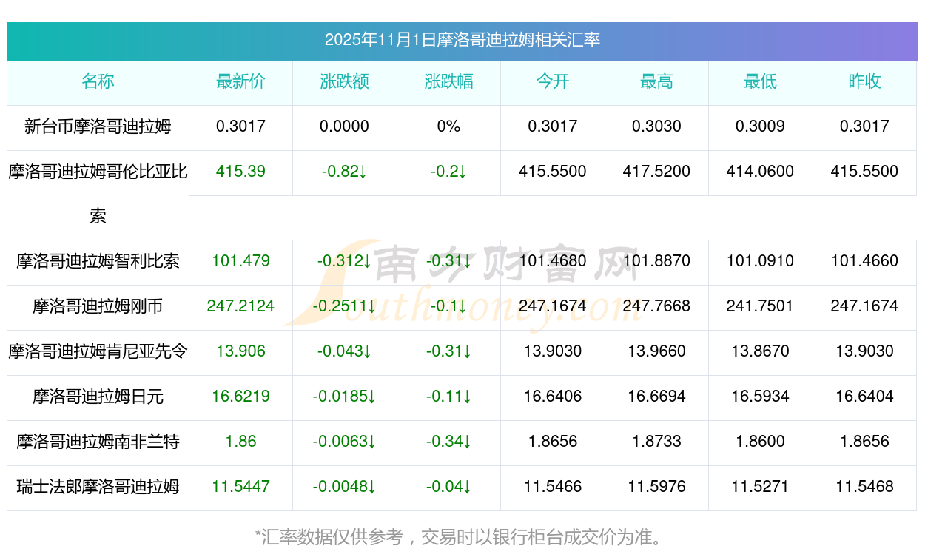The width and height of the screenshot is (925, 560).
Task: Select the 摩洛哥迪拉姆刚币 row name
Action: click(98, 306)
